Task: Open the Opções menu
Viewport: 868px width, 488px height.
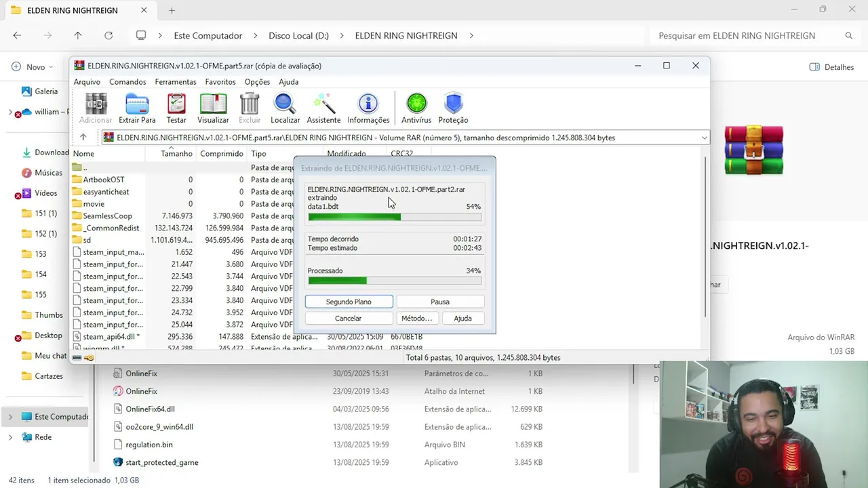Action: click(x=257, y=82)
